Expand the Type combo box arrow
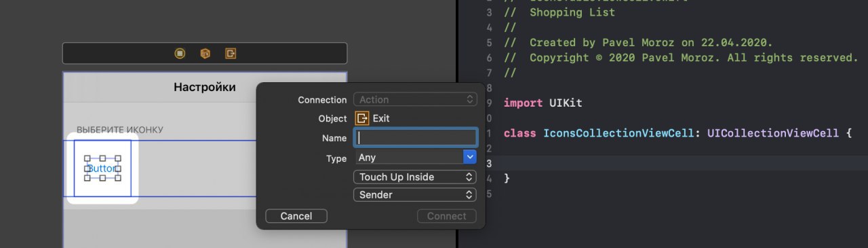Viewport: 868px width, 248px height. tap(470, 157)
